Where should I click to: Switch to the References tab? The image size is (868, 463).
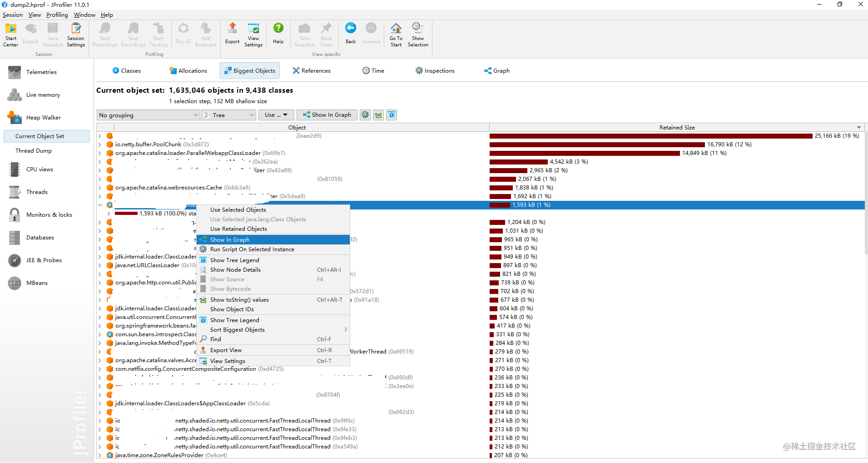pos(312,71)
